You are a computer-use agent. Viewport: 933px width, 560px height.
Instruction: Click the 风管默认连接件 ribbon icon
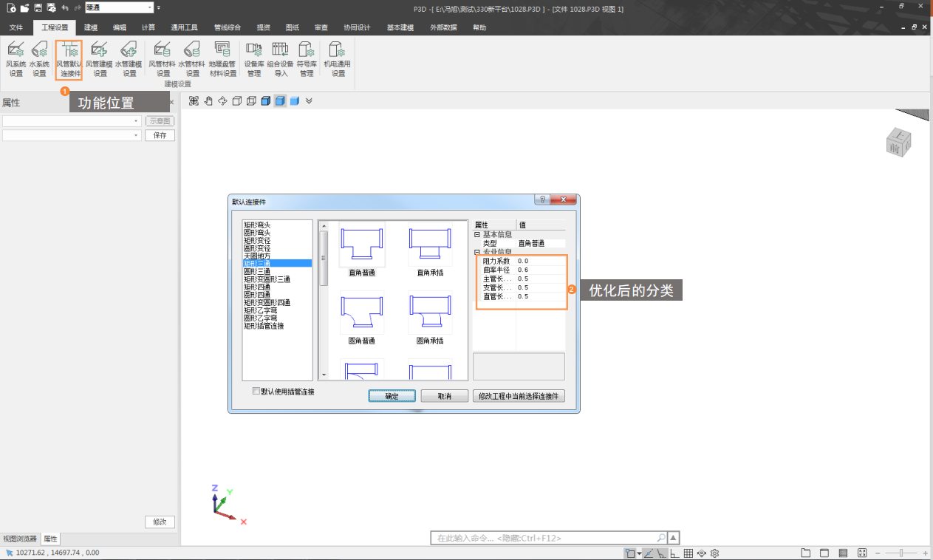pyautogui.click(x=69, y=59)
